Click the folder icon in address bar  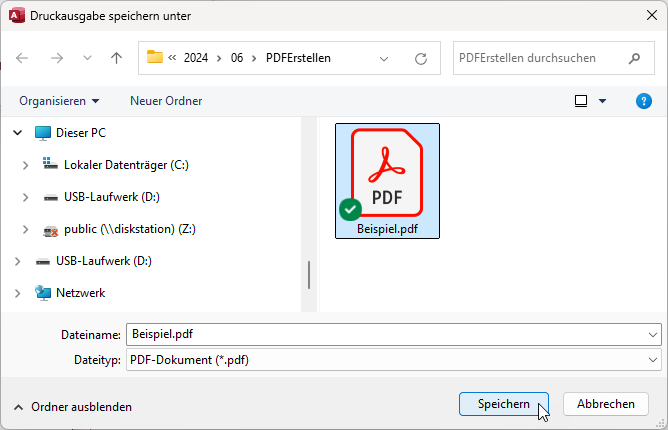coord(155,57)
